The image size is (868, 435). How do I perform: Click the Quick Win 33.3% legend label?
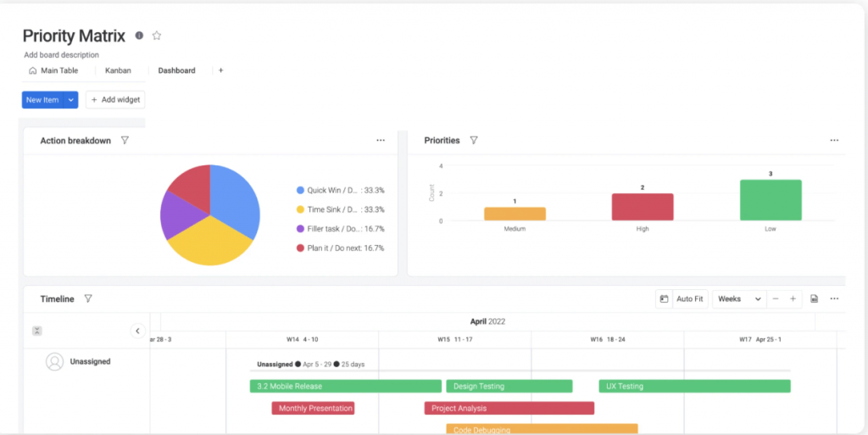pos(346,191)
